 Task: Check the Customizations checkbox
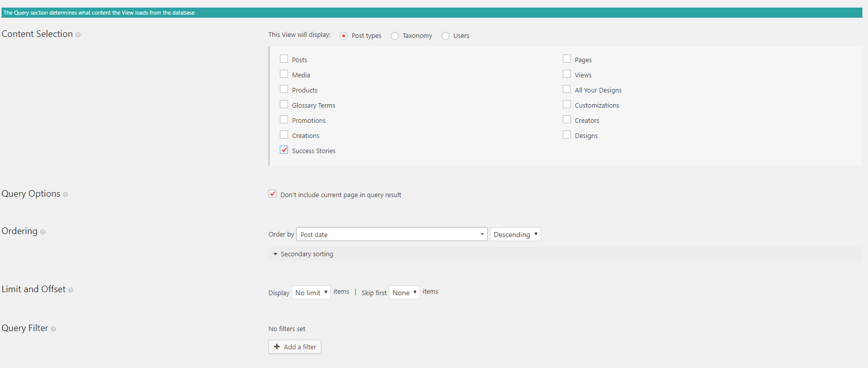pos(567,105)
